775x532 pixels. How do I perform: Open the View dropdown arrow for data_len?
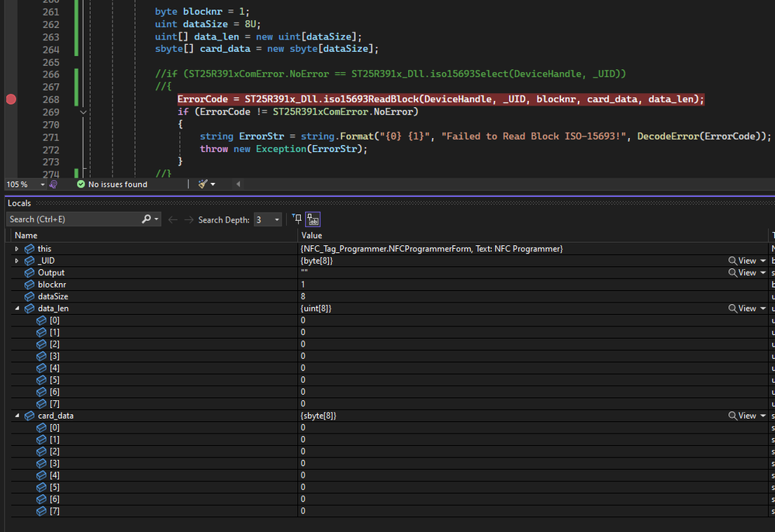point(763,308)
